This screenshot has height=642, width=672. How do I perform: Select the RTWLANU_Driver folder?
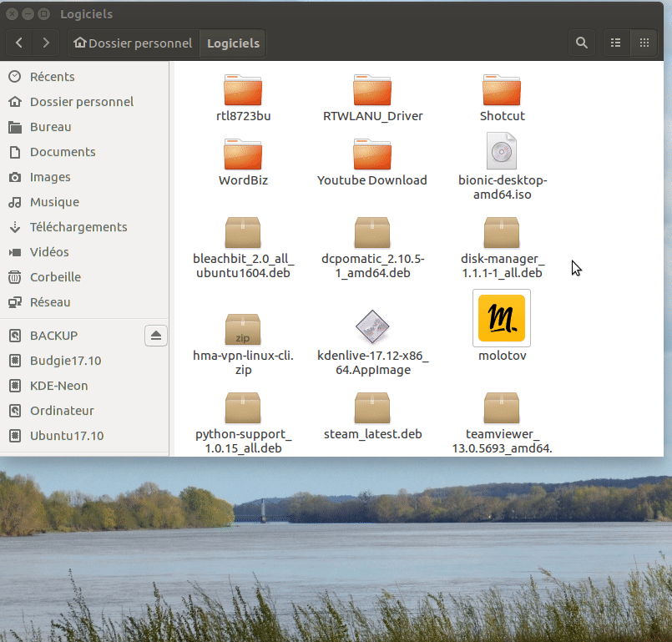pos(372,98)
